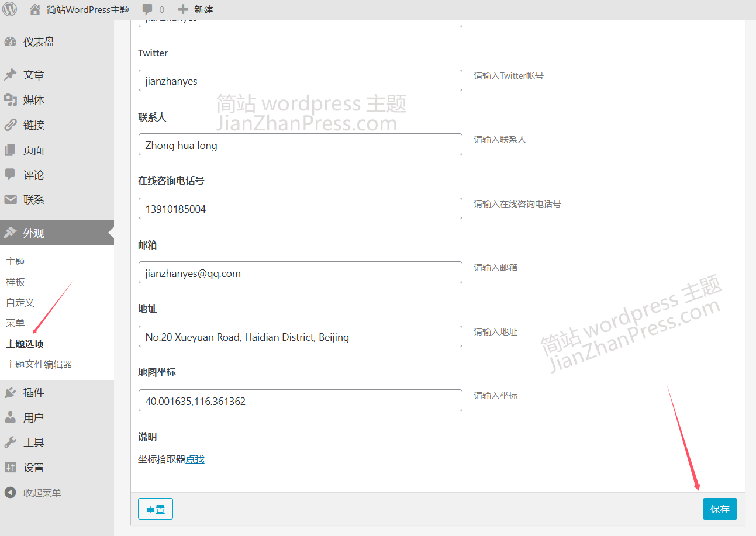The width and height of the screenshot is (756, 536).
Task: Focus the 邮箱 email input field
Action: coord(300,273)
